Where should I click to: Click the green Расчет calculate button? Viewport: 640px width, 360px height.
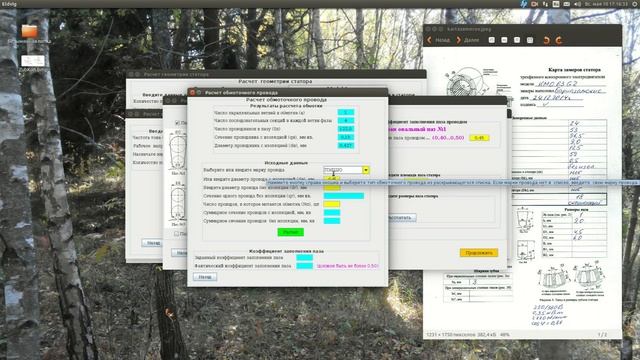coord(291,232)
